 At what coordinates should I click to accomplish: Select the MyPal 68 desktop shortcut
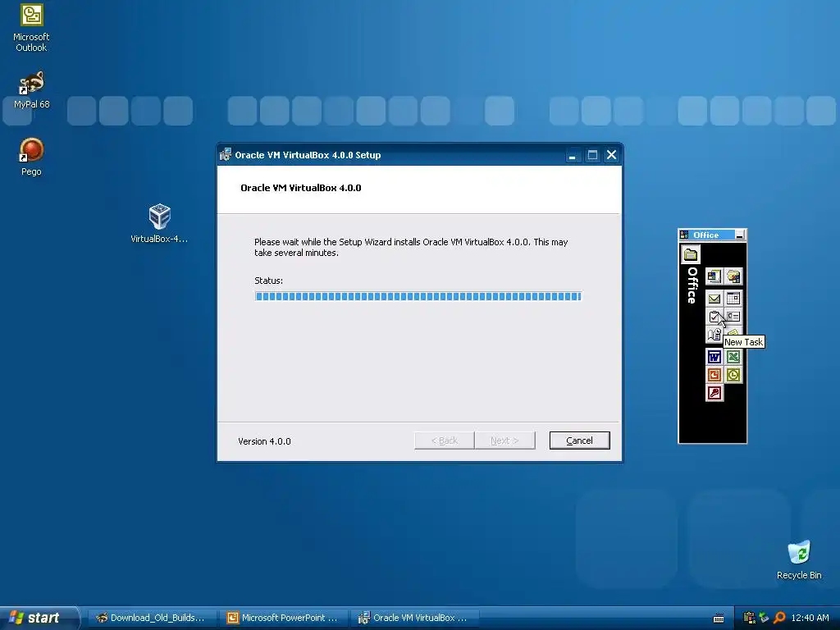click(x=31, y=89)
